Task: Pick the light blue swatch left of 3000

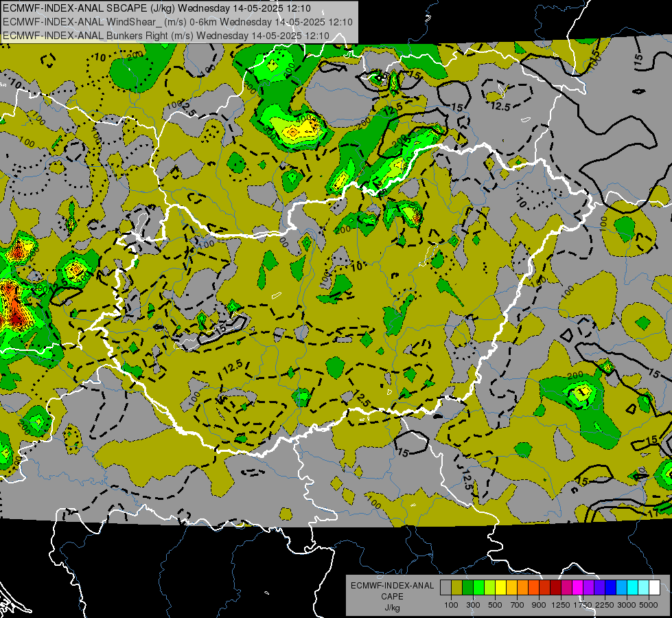Action: [621, 587]
